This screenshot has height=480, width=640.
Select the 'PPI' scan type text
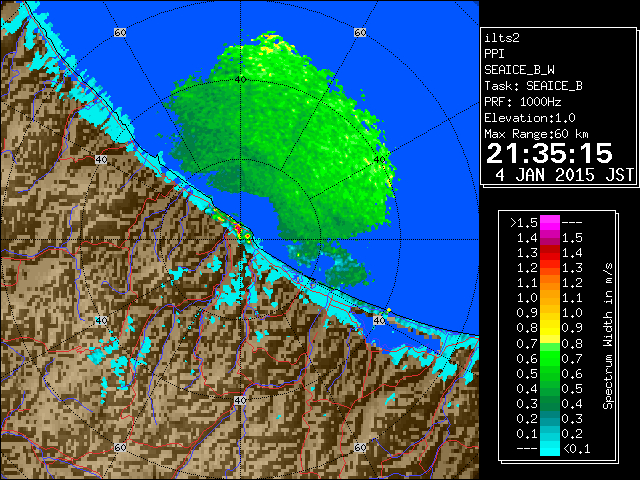coord(494,54)
